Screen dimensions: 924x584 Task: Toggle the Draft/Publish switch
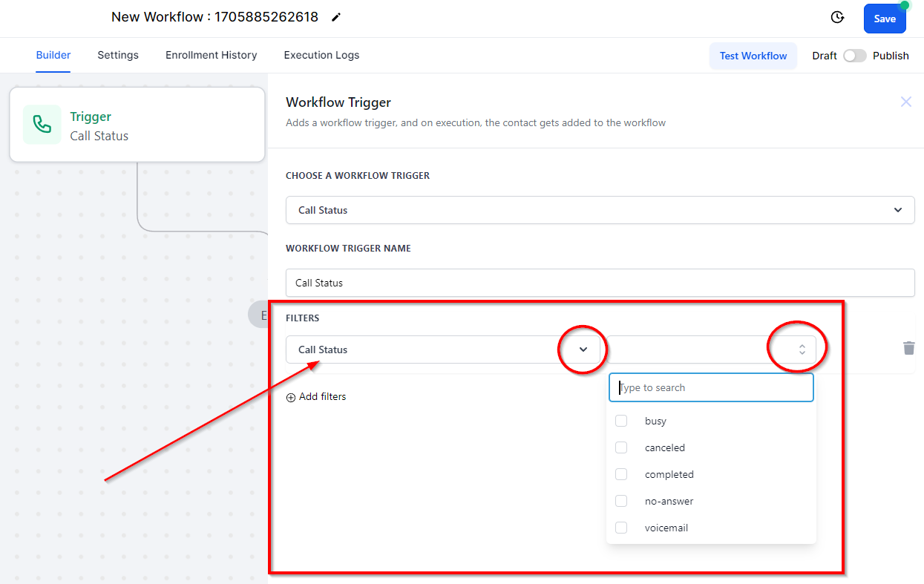pos(854,56)
